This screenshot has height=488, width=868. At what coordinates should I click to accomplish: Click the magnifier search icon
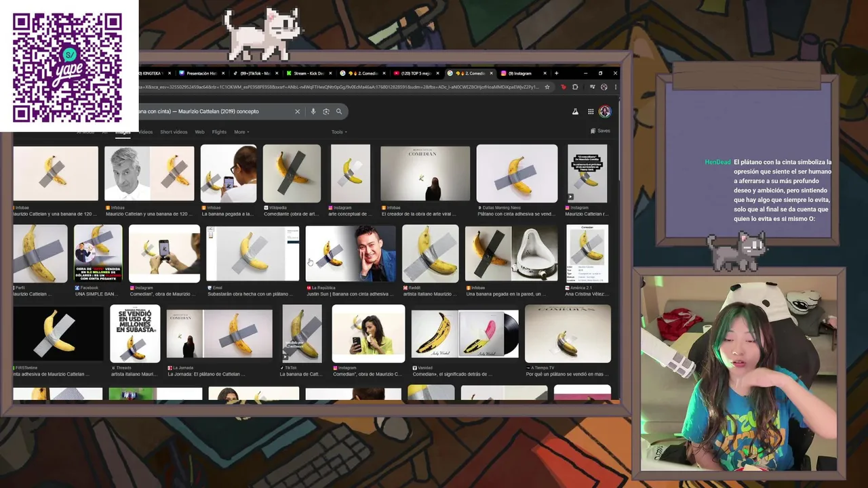[339, 111]
